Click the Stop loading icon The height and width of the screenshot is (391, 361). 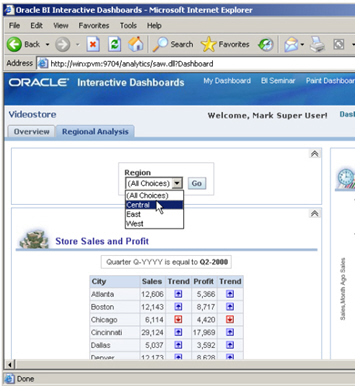(93, 44)
